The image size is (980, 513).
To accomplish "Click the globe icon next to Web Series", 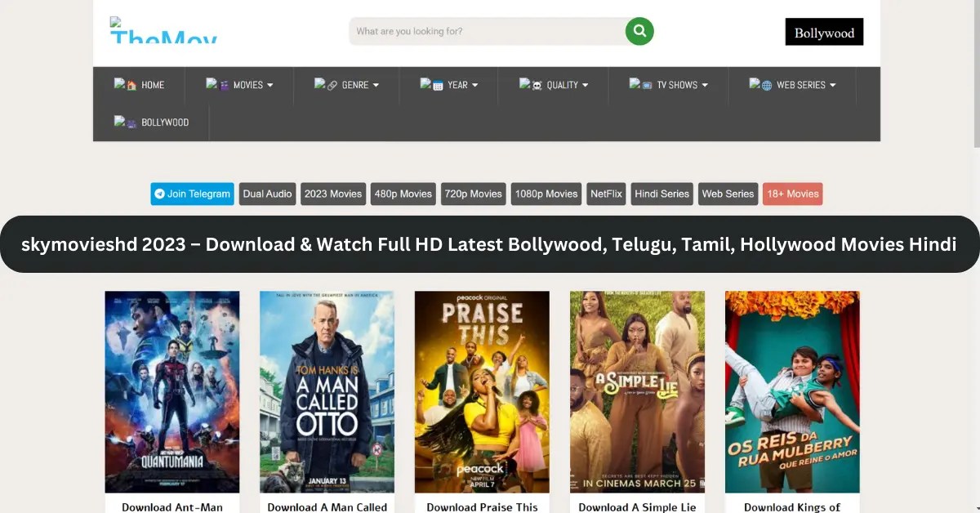I will tap(767, 85).
